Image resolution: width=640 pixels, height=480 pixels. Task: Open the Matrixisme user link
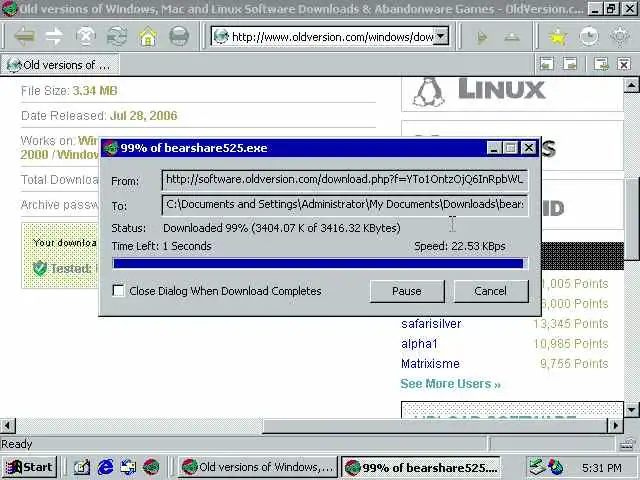click(x=430, y=364)
